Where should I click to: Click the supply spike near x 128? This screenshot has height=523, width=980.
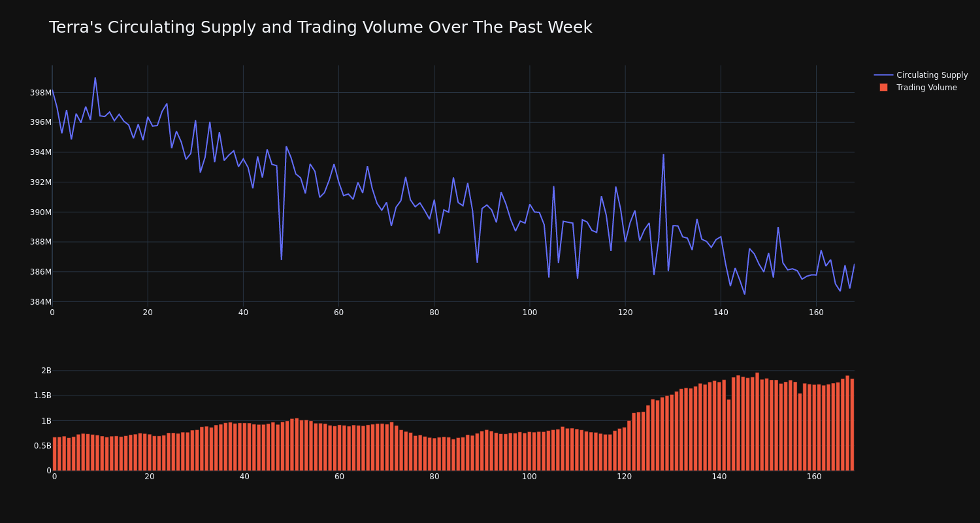(x=663, y=155)
